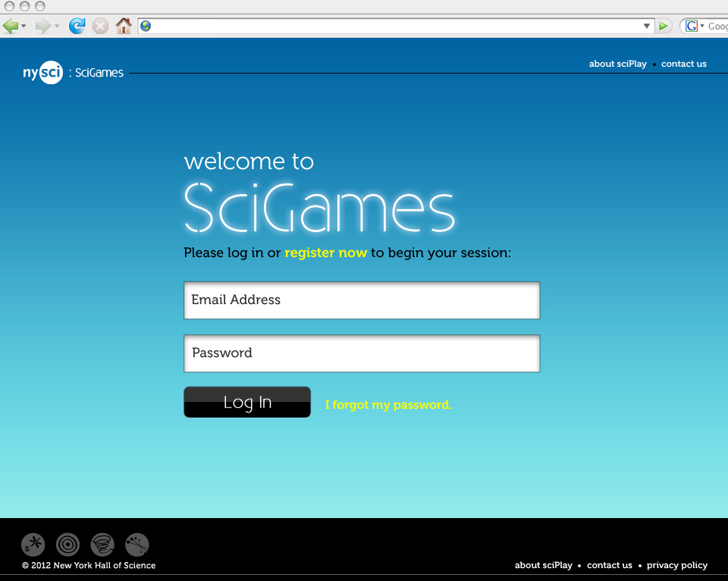Click the green Go arrow button

(x=664, y=26)
